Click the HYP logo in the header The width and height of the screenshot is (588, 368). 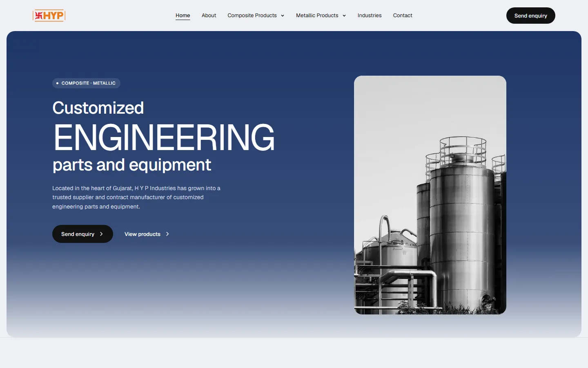click(49, 16)
